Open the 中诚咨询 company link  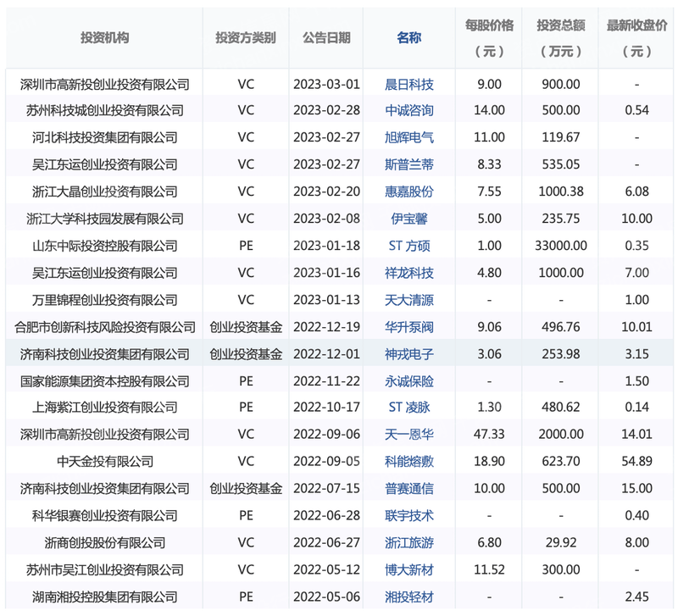tap(409, 110)
